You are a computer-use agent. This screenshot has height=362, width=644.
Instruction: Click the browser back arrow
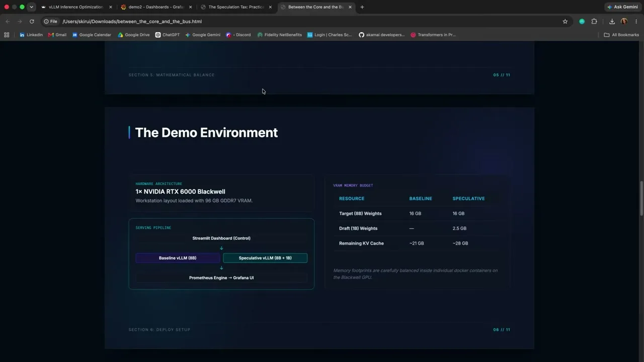pos(8,22)
